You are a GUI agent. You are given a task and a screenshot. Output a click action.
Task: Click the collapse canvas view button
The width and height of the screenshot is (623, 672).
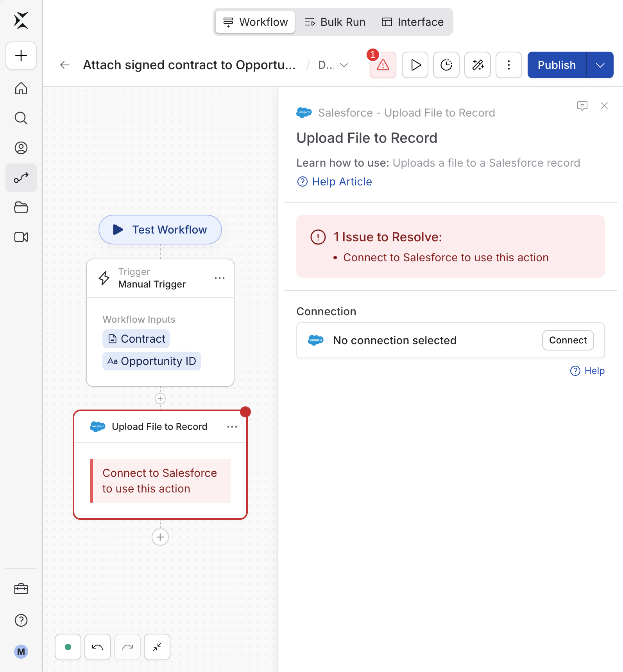(x=157, y=647)
